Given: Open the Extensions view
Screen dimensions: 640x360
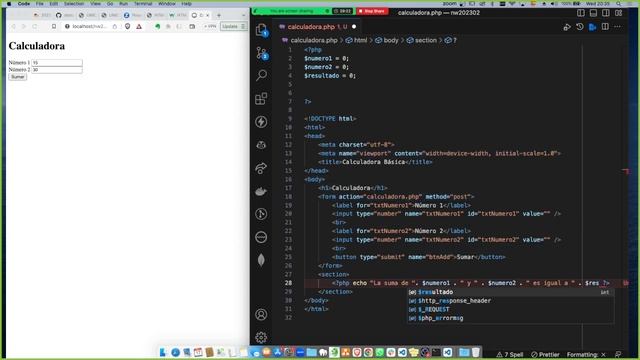Looking at the screenshot, I should tap(261, 98).
